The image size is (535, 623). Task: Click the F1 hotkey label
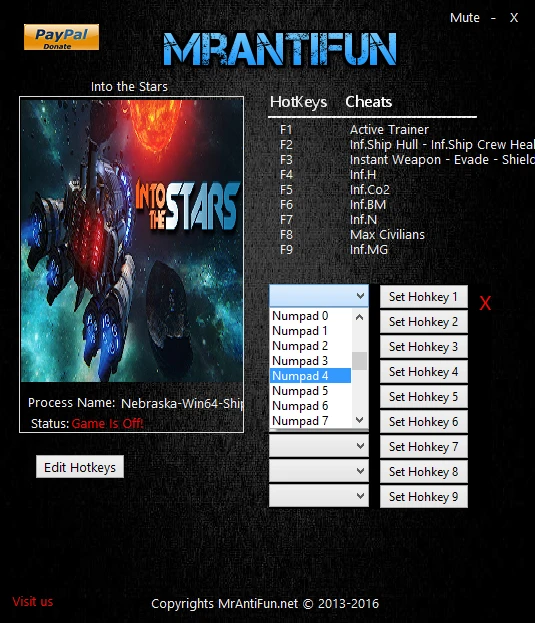[x=286, y=130]
